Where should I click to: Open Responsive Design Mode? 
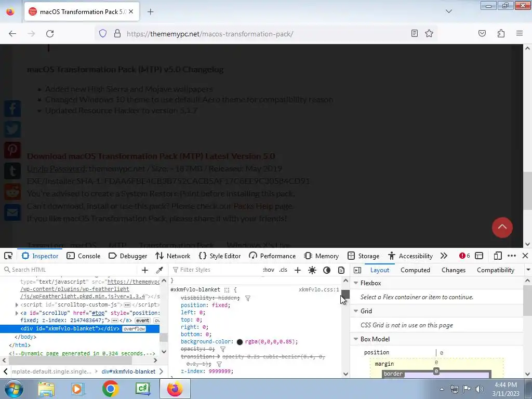pyautogui.click(x=497, y=256)
